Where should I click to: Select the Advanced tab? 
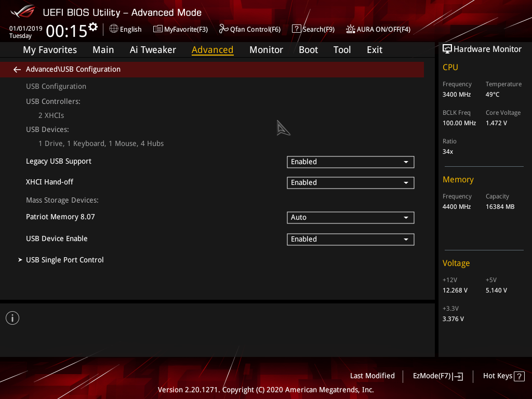212,50
